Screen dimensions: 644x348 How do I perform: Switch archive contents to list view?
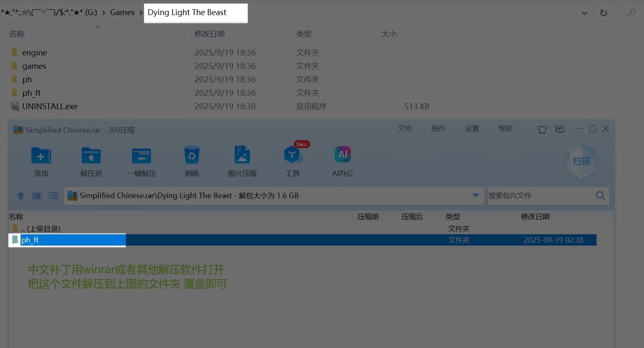click(x=53, y=196)
